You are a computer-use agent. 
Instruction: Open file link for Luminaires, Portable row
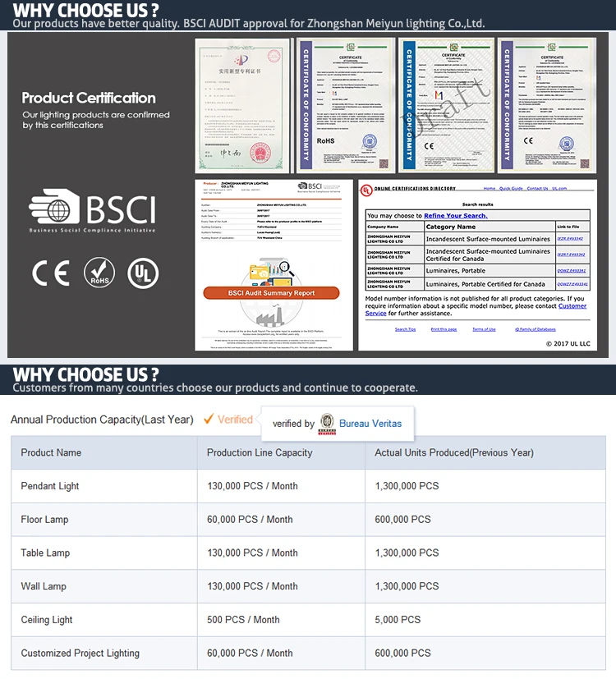[x=572, y=271]
